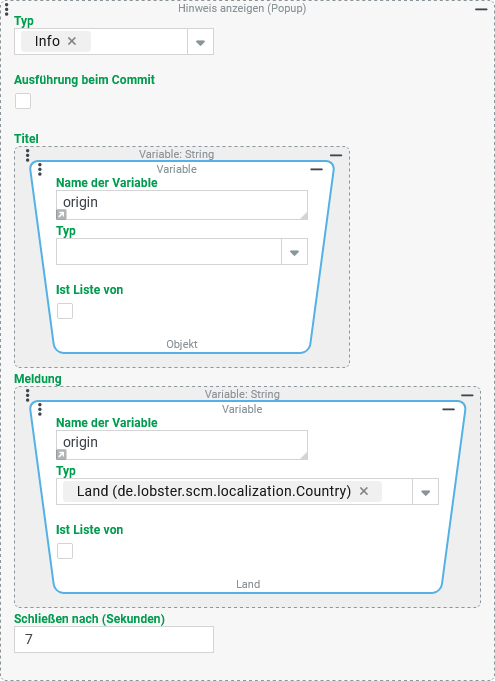Check Ist Liste von in Meldung variable

pyautogui.click(x=65, y=551)
